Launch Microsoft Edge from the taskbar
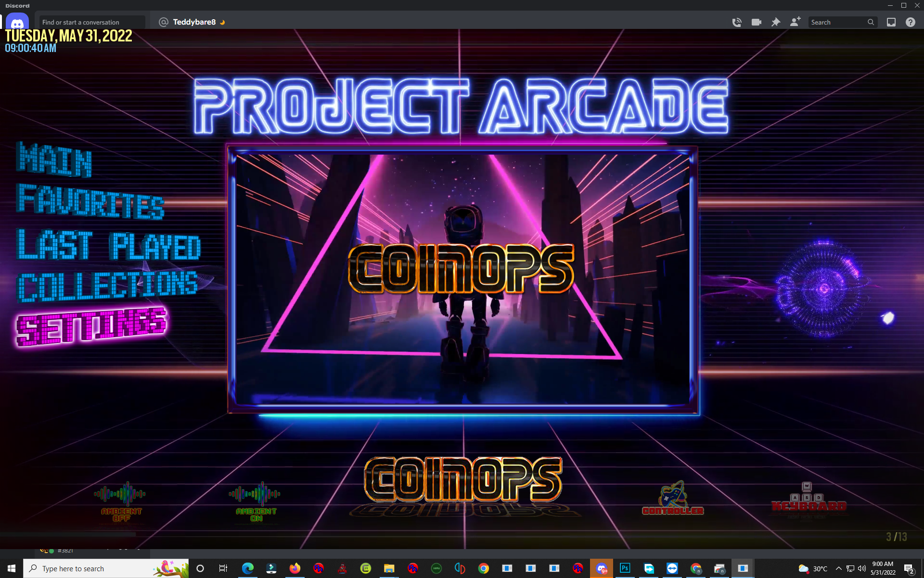Screen dimensions: 924x578 tap(247, 568)
